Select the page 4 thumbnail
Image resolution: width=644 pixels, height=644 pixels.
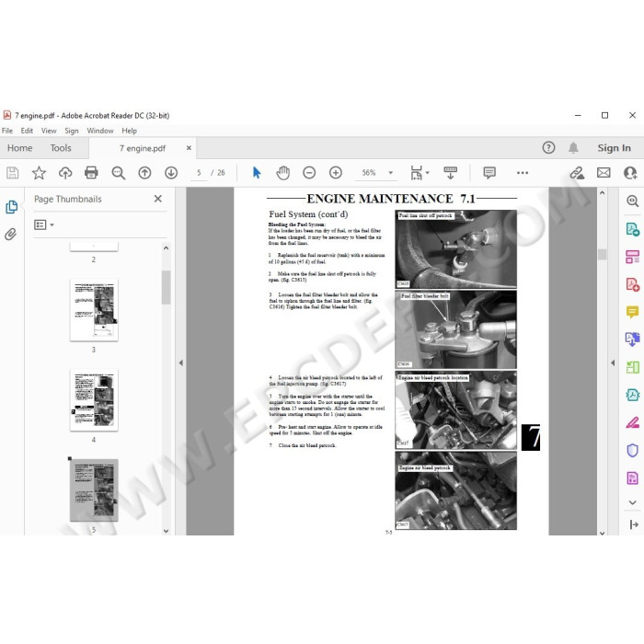tap(94, 400)
